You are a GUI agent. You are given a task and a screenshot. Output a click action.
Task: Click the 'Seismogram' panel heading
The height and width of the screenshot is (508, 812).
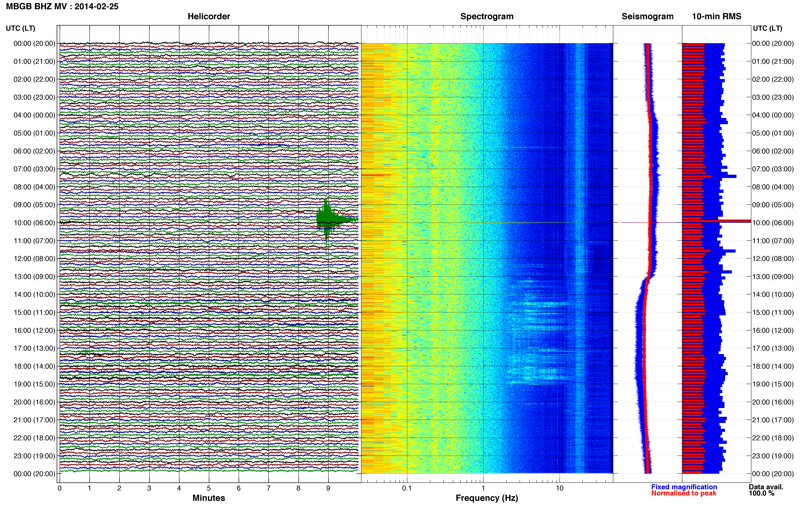point(648,16)
